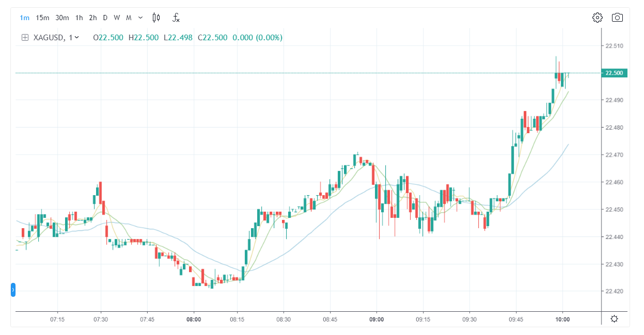Open the more timeframes dropdown chevron
Viewport: 644px width, 335px height.
click(x=140, y=18)
